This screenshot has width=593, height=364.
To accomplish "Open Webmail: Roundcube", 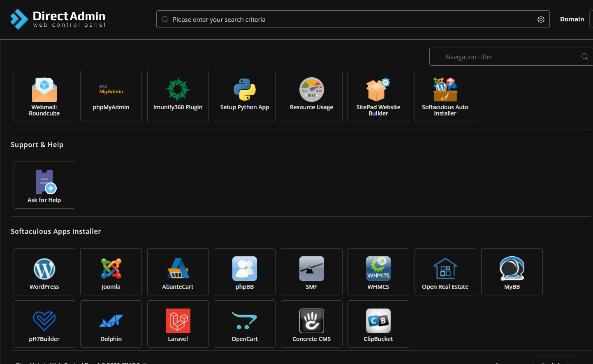I will 44,96.
